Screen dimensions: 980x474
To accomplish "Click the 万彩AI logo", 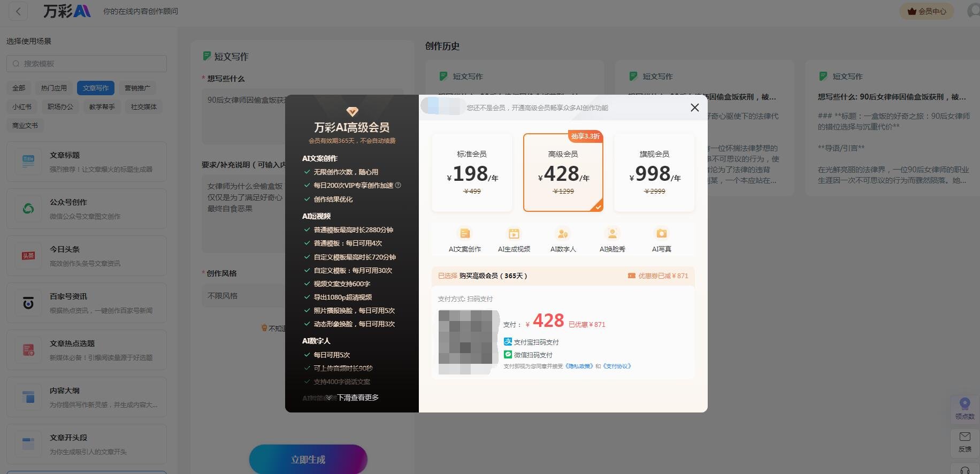I will (x=67, y=11).
